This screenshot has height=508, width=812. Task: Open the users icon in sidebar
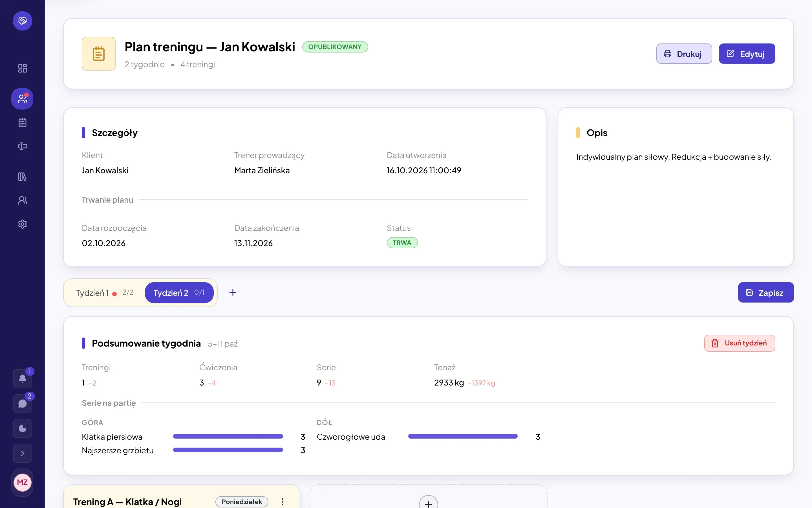23,201
